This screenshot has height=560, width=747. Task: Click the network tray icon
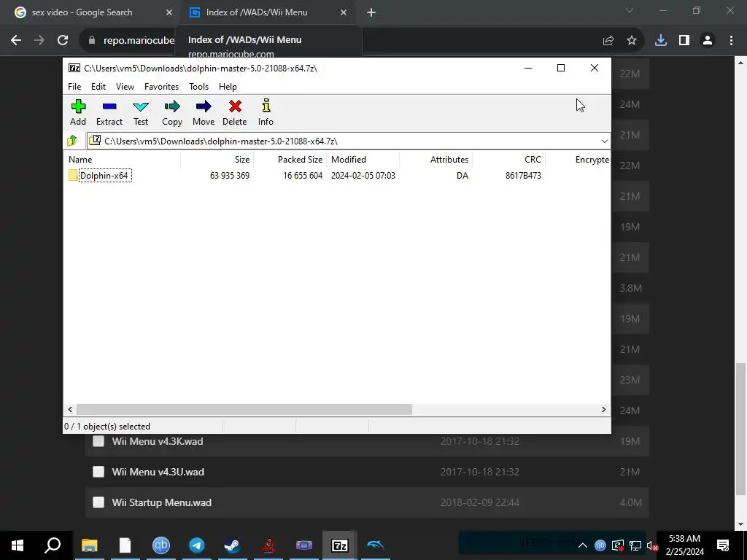[x=635, y=545]
